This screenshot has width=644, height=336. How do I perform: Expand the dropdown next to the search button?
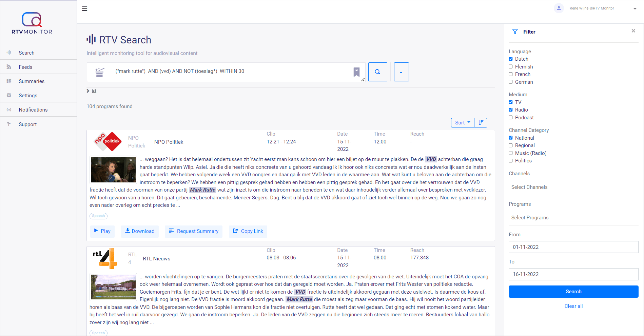coord(401,72)
